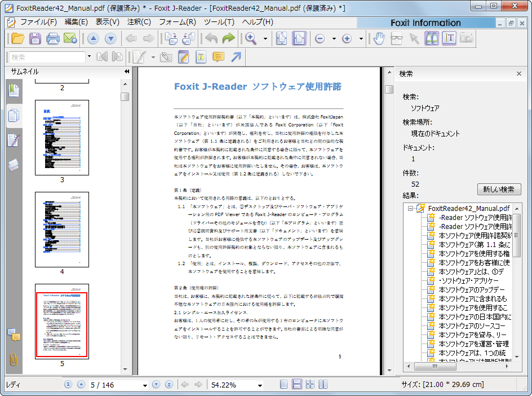Click the document vertical scrollbar thumb

click(389, 89)
